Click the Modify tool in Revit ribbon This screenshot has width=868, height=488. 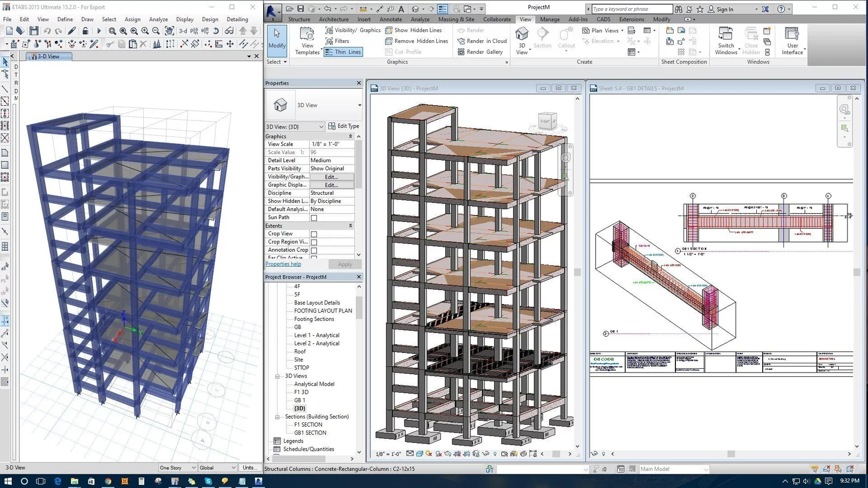tap(277, 38)
